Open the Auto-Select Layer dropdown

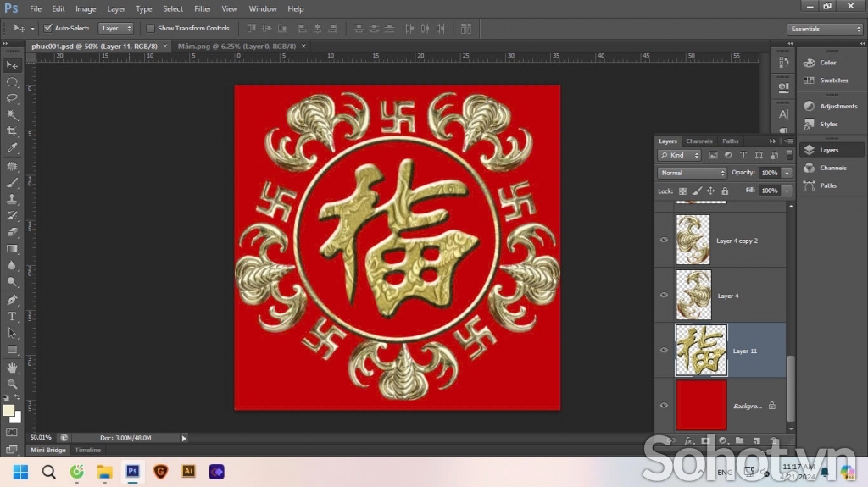coord(115,28)
